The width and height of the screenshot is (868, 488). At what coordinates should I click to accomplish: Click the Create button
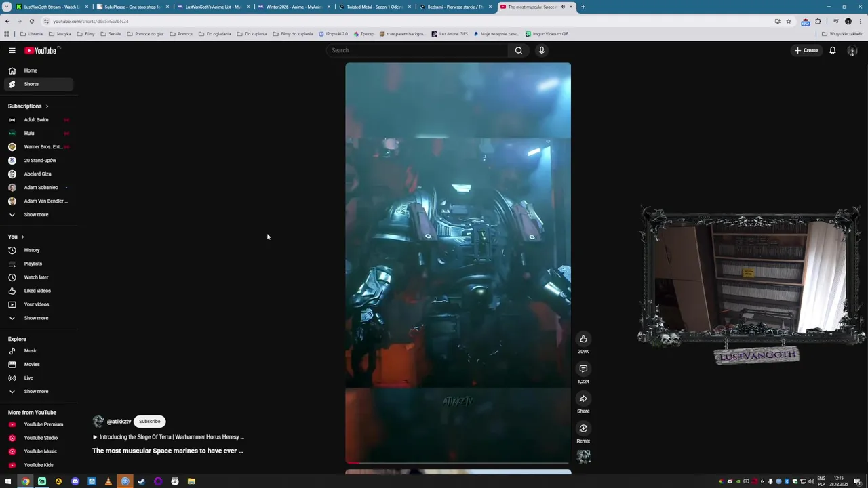click(x=806, y=50)
